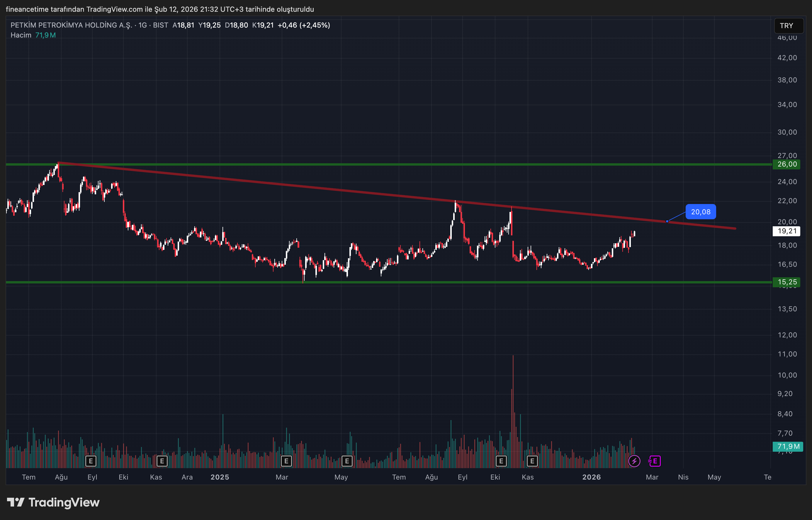The image size is (812, 520).
Task: Click the blue 20,08 price callout
Action: click(x=701, y=212)
